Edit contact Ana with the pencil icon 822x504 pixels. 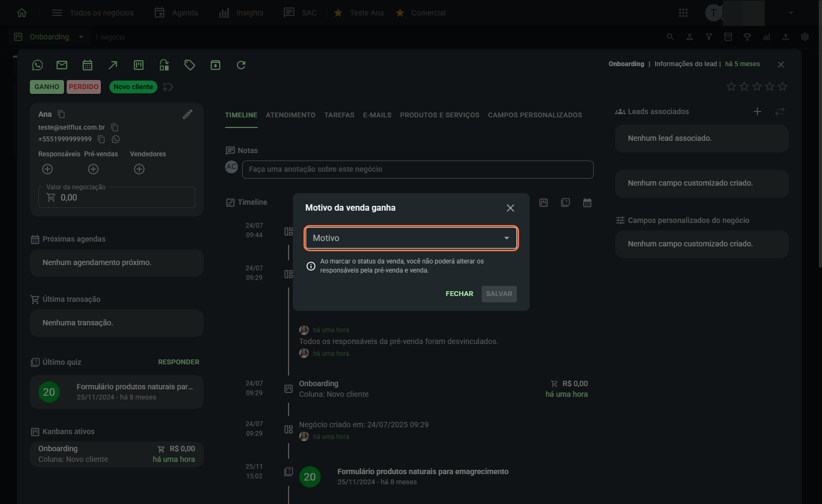pyautogui.click(x=188, y=114)
